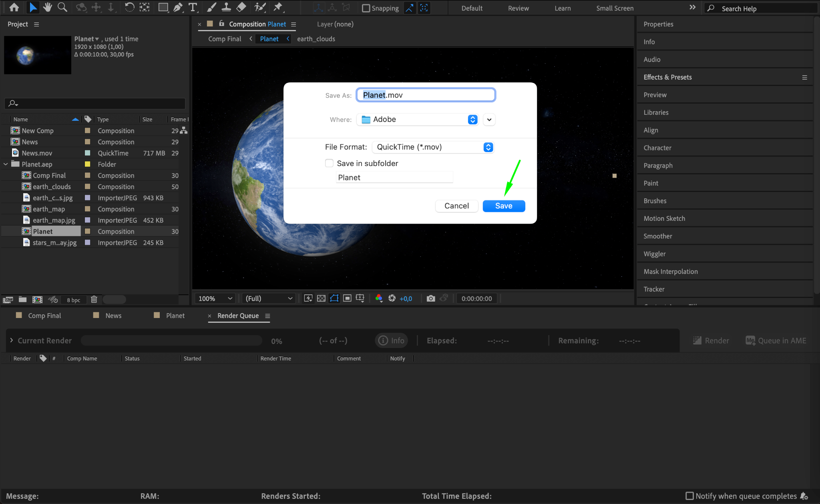Select the Hand tool in toolbar

point(48,7)
